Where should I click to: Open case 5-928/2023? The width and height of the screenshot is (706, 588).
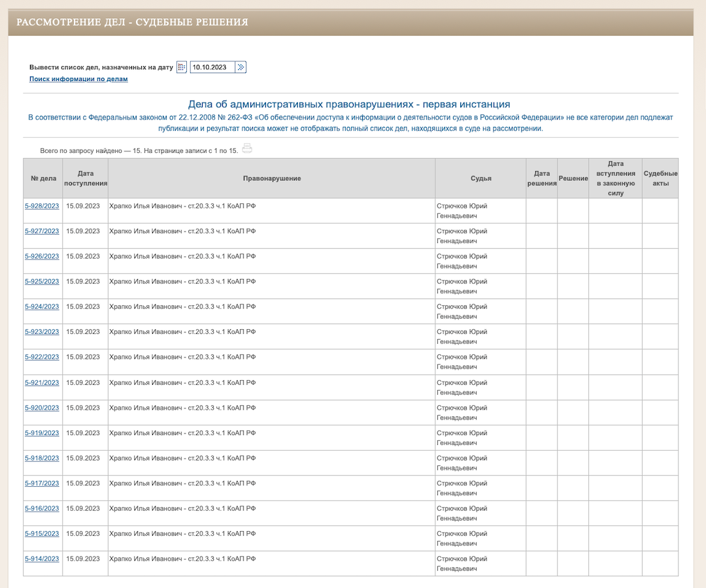pyautogui.click(x=42, y=206)
